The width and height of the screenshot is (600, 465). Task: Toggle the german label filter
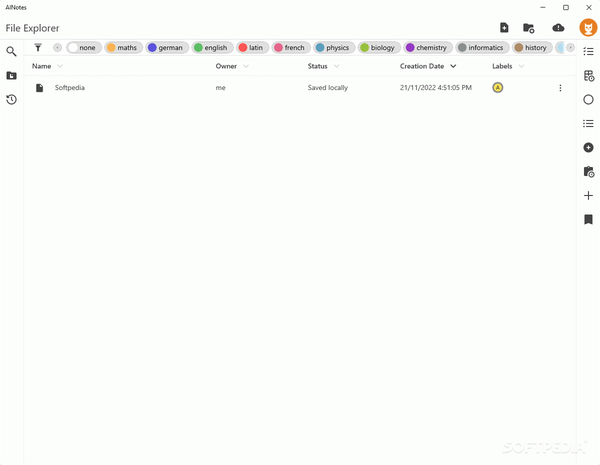167,47
